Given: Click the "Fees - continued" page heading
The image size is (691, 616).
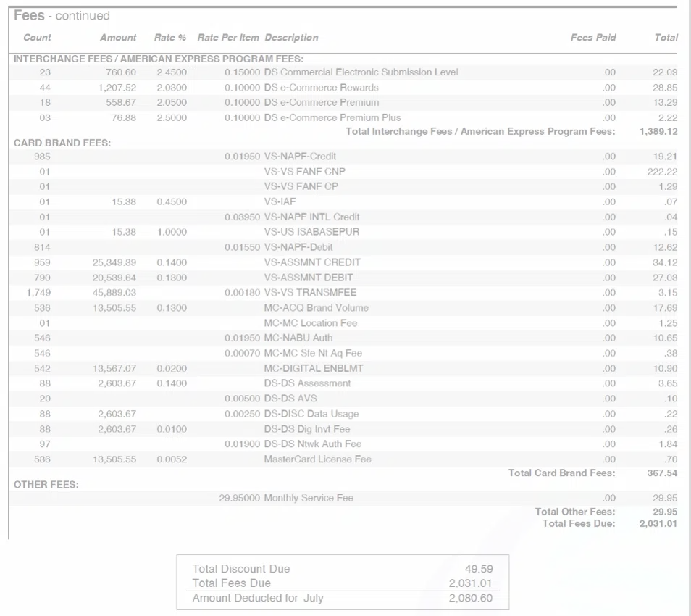Looking at the screenshot, I should pyautogui.click(x=56, y=15).
